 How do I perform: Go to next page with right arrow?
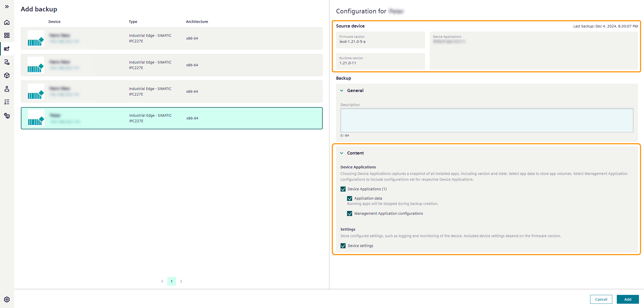[181, 281]
